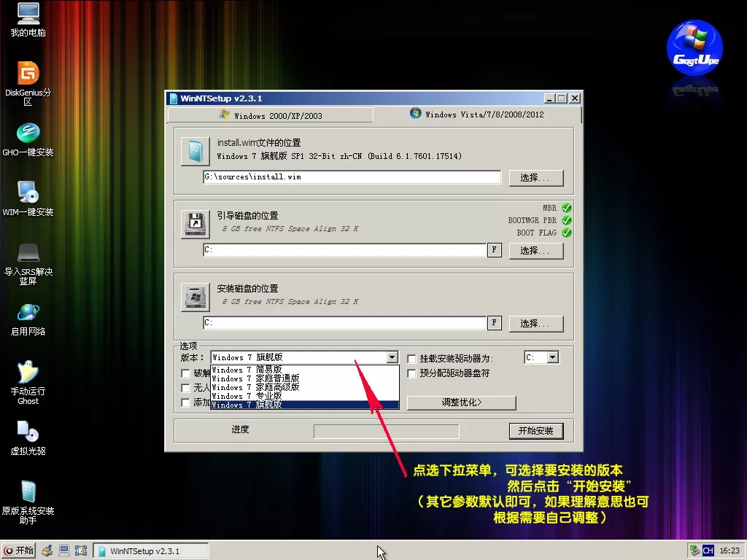This screenshot has height=560, width=747.
Task: Click the install disk location icon button
Action: (196, 297)
